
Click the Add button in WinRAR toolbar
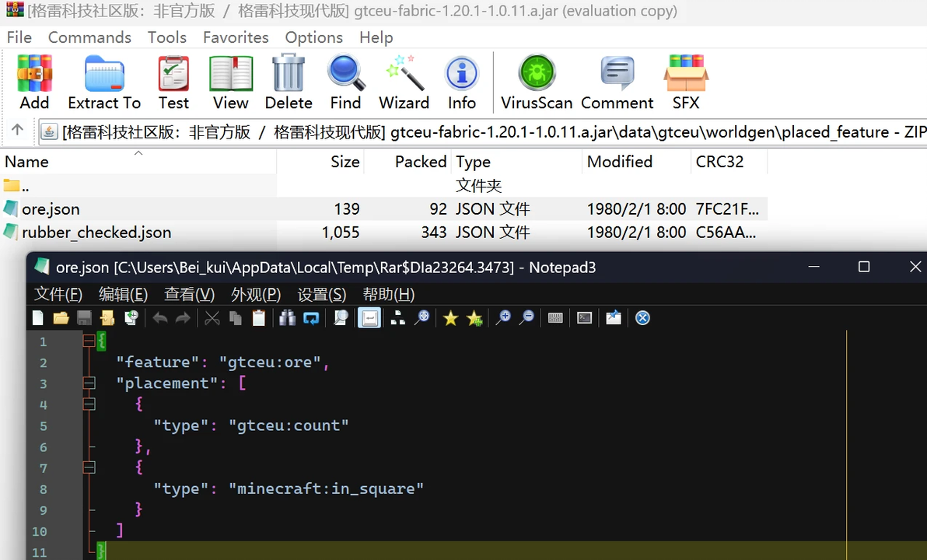pyautogui.click(x=34, y=82)
